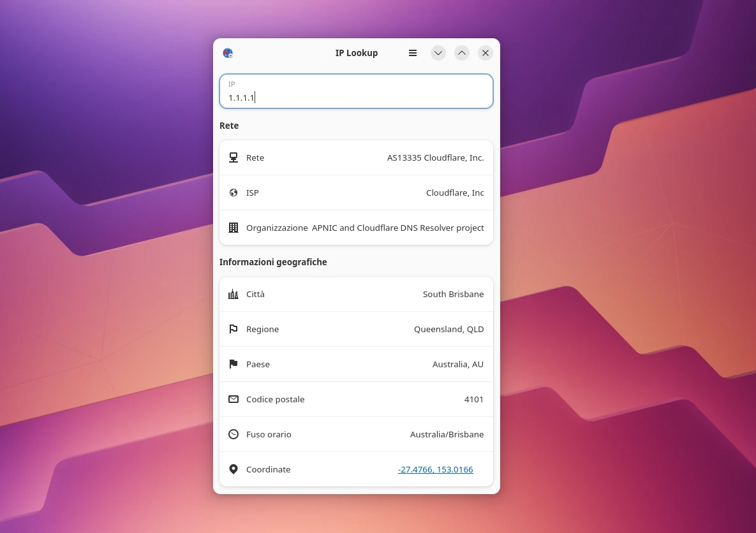Select the AS13335 Cloudflare, Inc. value
The image size is (756, 533).
(435, 157)
